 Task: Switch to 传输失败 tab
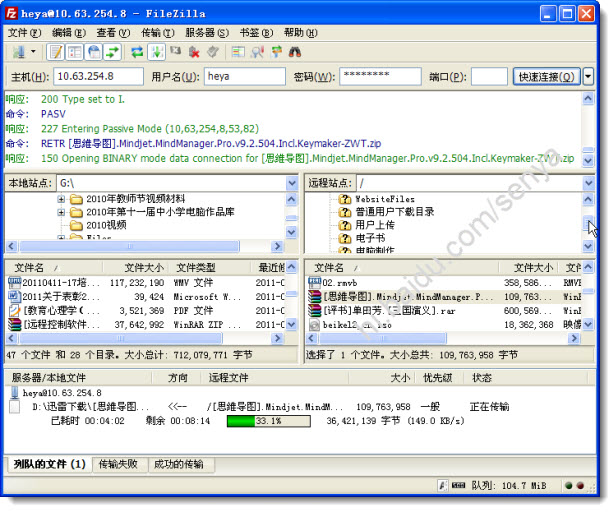click(x=119, y=465)
